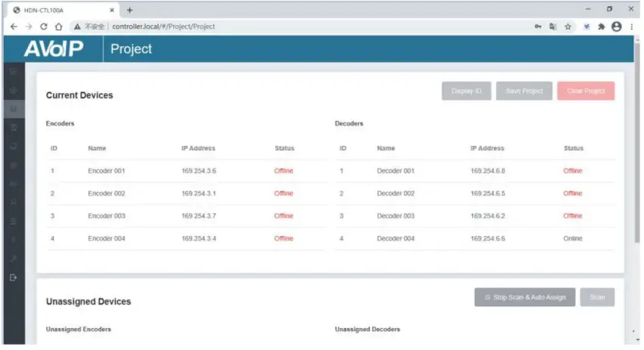This screenshot has height=350, width=644.
Task: Click the page's vertical scrollbar
Action: coord(637,144)
